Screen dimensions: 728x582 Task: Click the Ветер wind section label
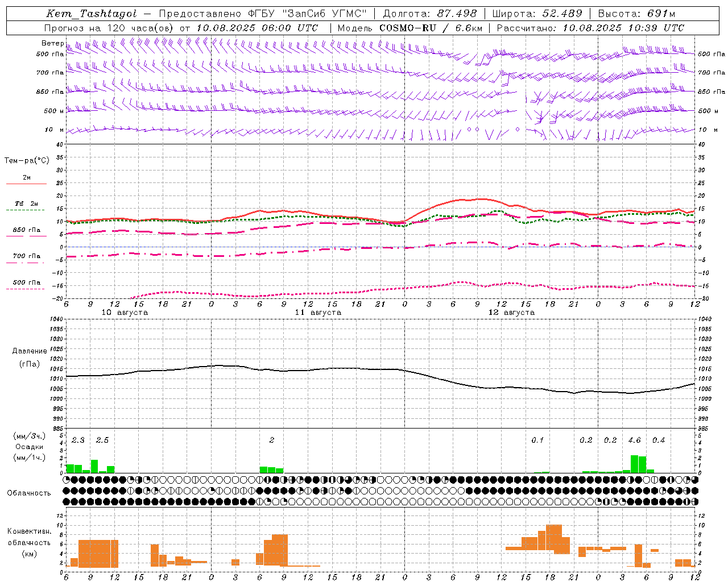[52, 43]
